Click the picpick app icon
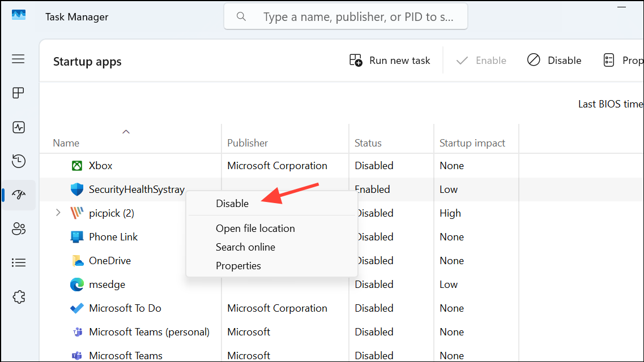The image size is (644, 362). [77, 213]
